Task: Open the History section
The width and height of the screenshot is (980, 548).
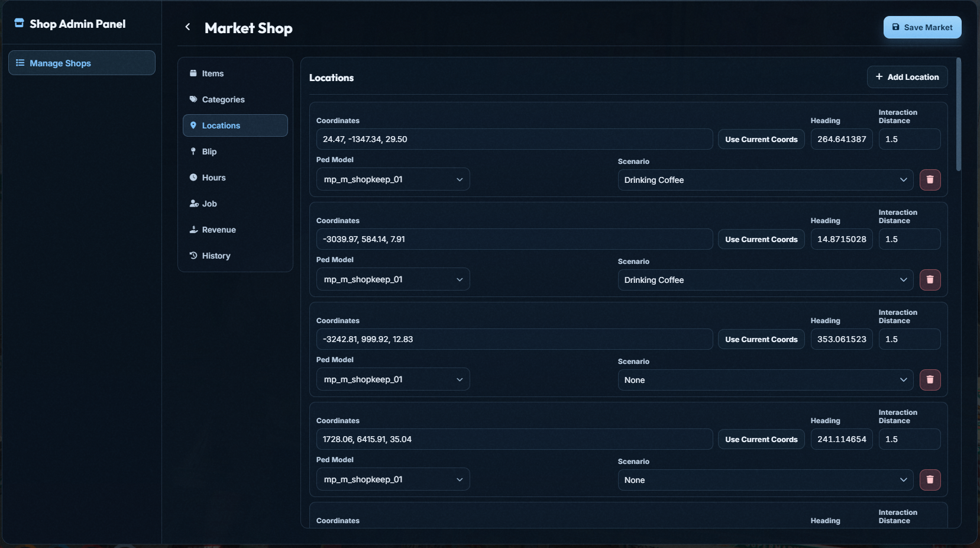Action: [235, 256]
